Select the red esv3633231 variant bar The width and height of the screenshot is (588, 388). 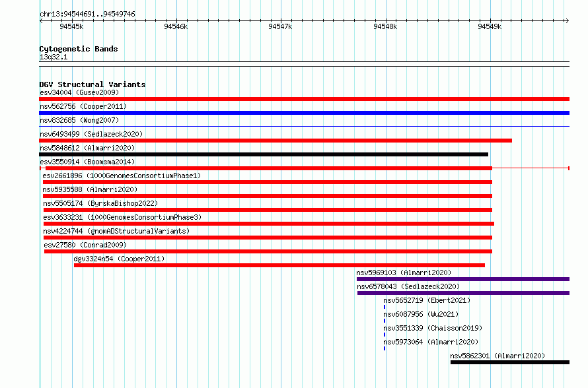269,224
